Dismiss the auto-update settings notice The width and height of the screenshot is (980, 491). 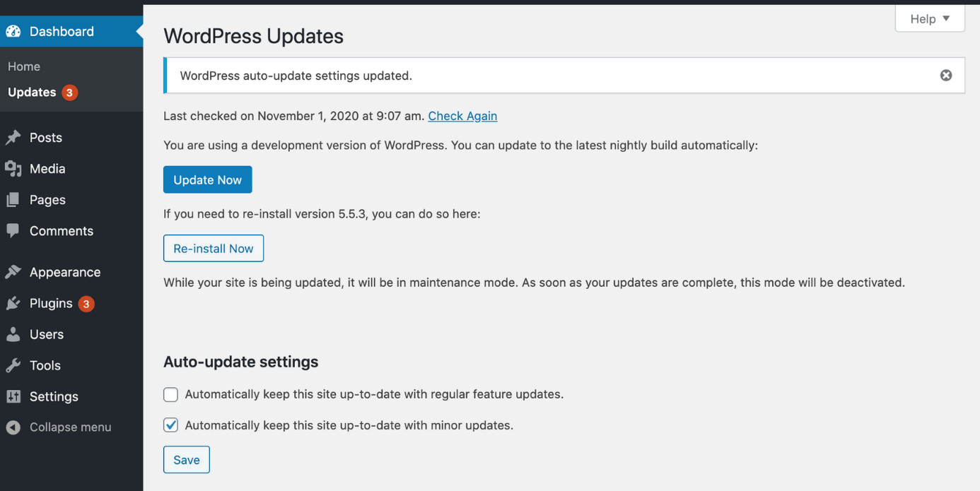945,76
